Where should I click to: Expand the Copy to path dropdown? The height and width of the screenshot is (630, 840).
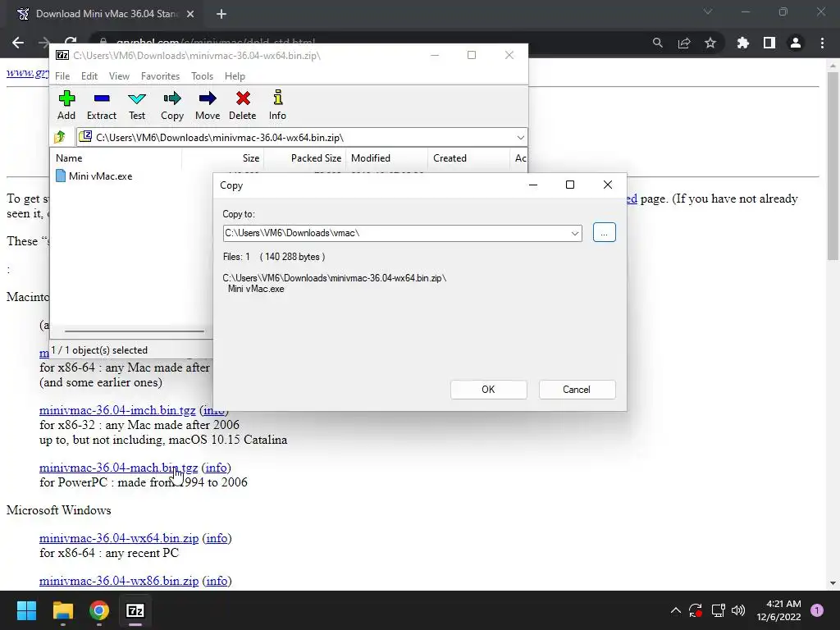(575, 233)
